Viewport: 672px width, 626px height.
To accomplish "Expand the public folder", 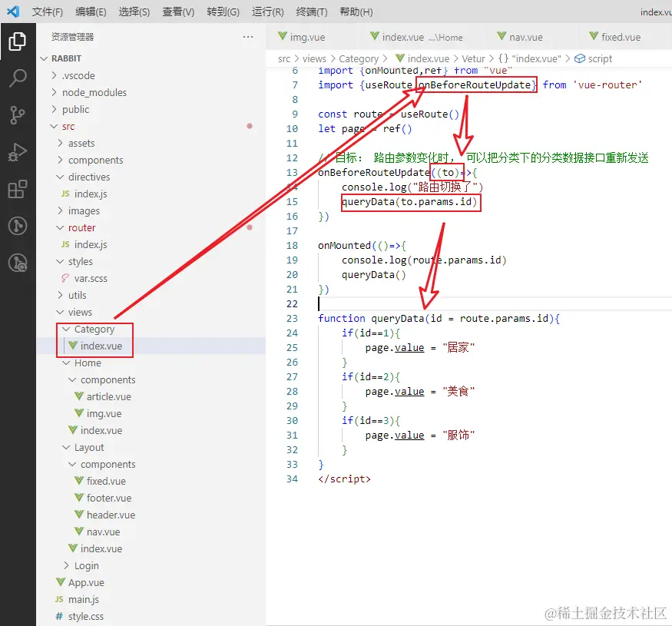I will pyautogui.click(x=54, y=109).
